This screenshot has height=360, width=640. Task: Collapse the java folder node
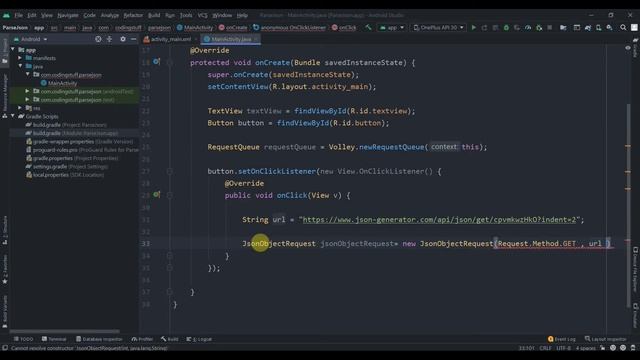pyautogui.click(x=20, y=66)
